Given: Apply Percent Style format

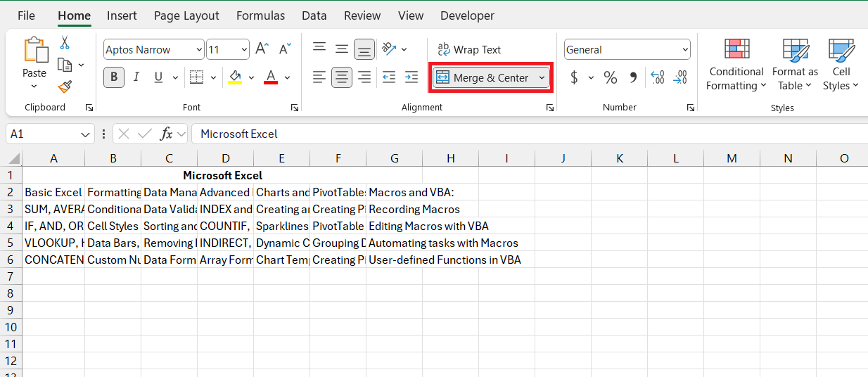Looking at the screenshot, I should (610, 77).
